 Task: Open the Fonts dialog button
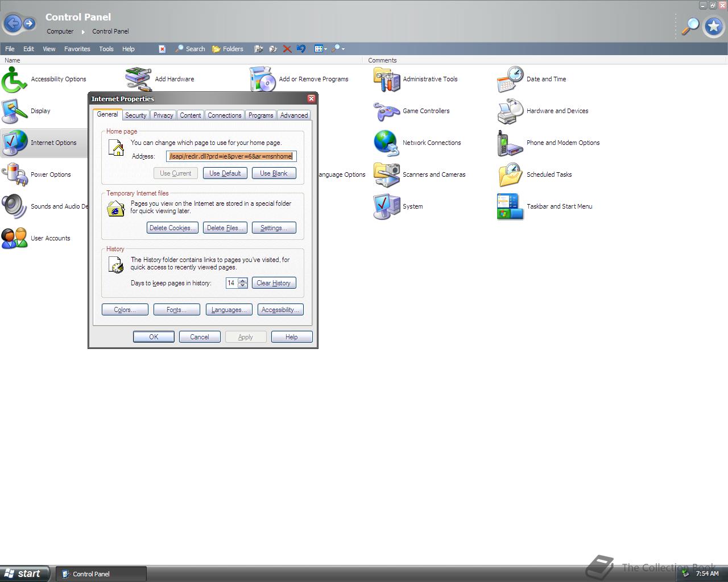coord(177,310)
